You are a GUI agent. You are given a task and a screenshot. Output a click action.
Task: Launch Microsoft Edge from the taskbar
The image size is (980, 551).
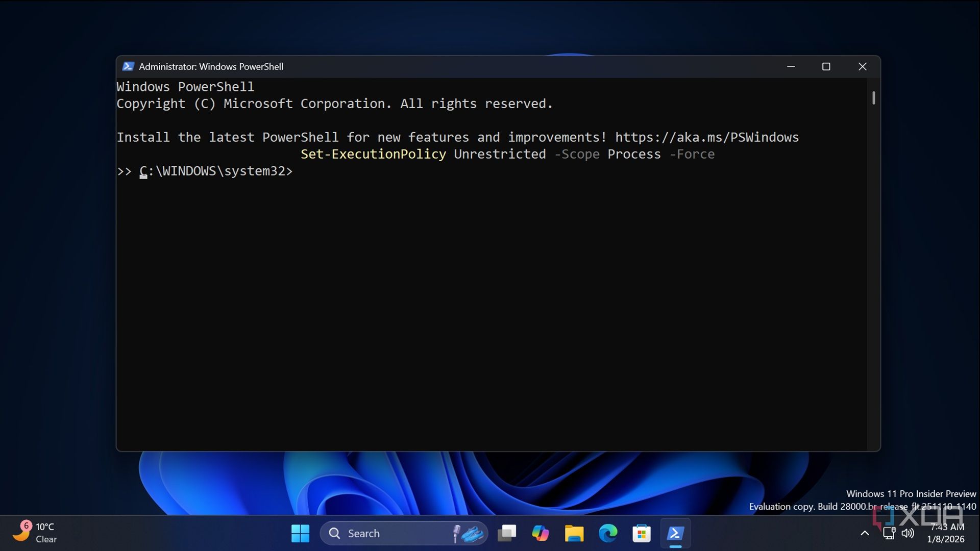tap(607, 534)
